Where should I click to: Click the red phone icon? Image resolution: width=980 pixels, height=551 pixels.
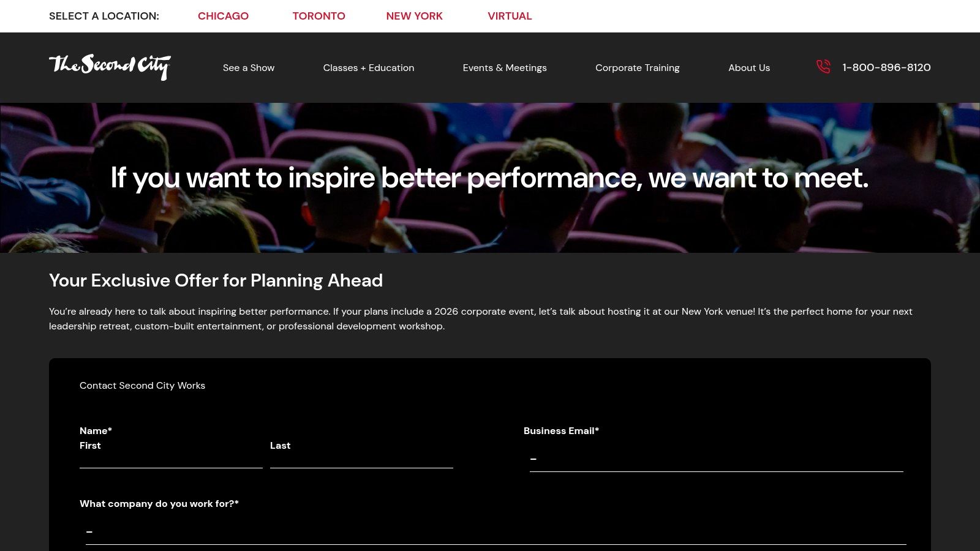click(823, 67)
